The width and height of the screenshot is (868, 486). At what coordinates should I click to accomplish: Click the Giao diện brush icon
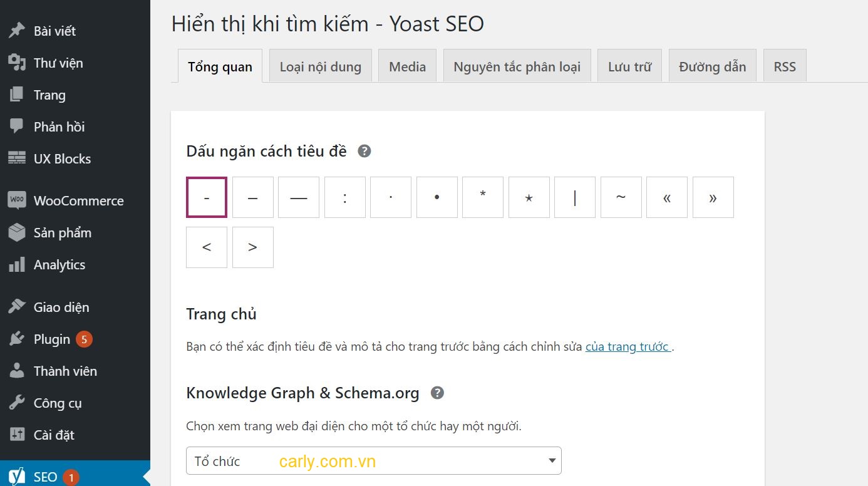[x=17, y=307]
